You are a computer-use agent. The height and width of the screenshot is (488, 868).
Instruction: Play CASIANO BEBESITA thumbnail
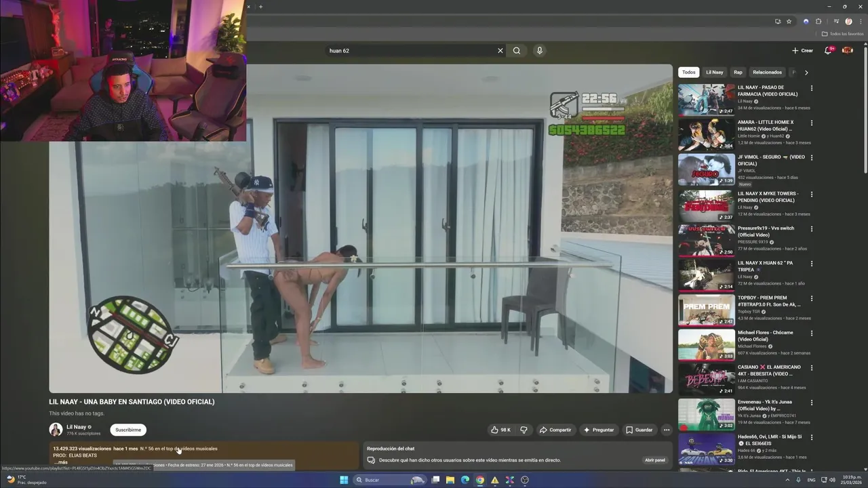point(707,380)
